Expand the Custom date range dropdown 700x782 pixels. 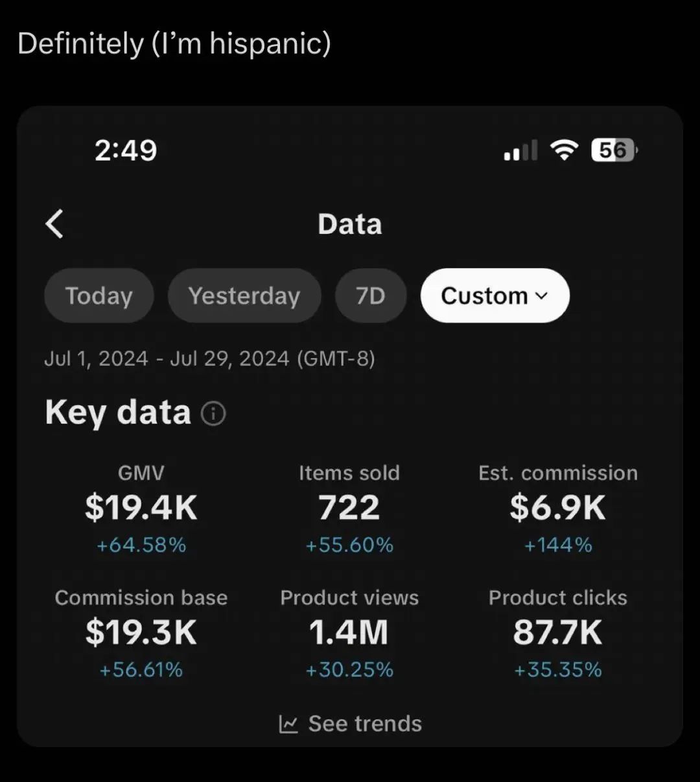495,296
